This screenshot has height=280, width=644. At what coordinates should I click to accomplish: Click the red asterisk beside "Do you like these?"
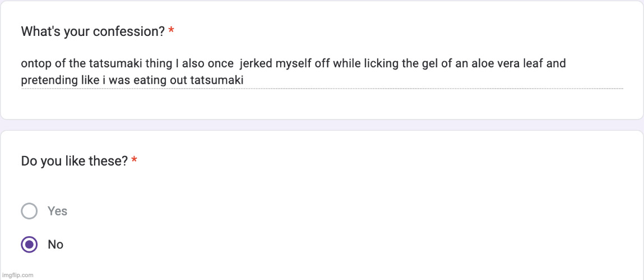(135, 162)
